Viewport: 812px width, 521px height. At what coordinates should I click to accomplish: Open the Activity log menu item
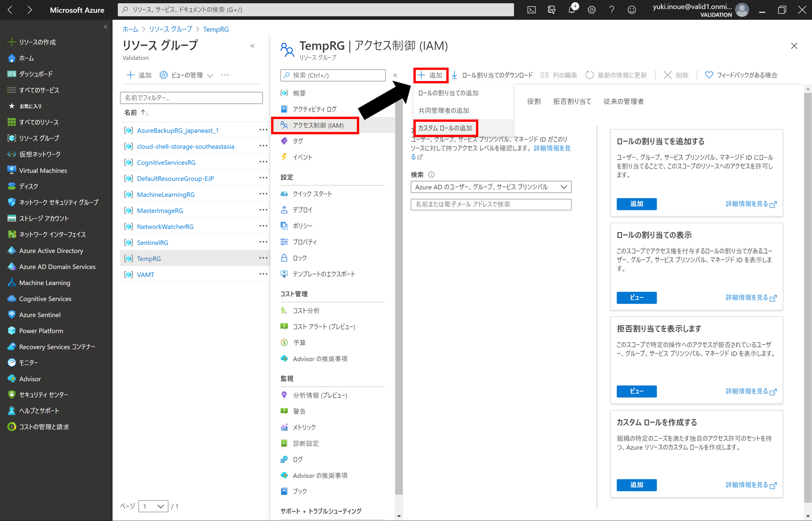pos(314,109)
